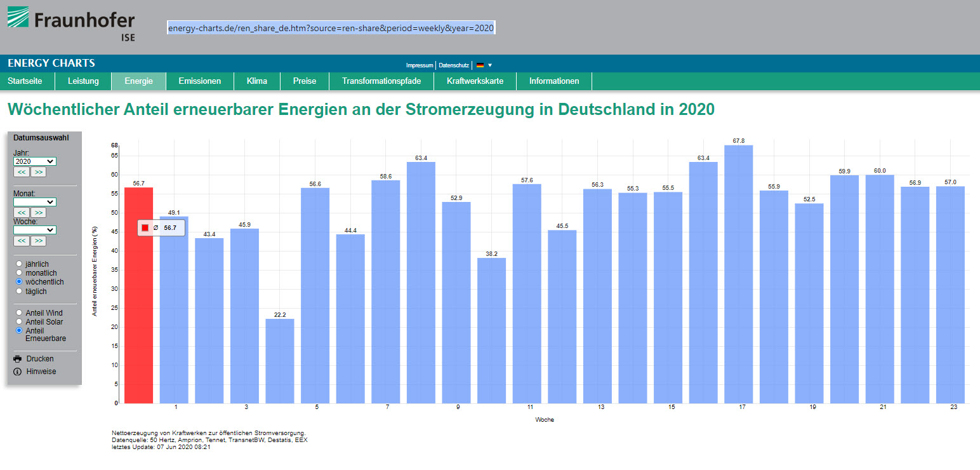Click the Datenschutz link
The height and width of the screenshot is (470, 980).
(454, 65)
